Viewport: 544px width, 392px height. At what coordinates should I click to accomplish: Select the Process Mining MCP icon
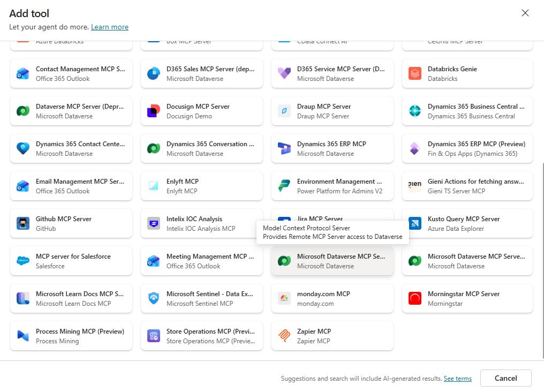pos(22,336)
